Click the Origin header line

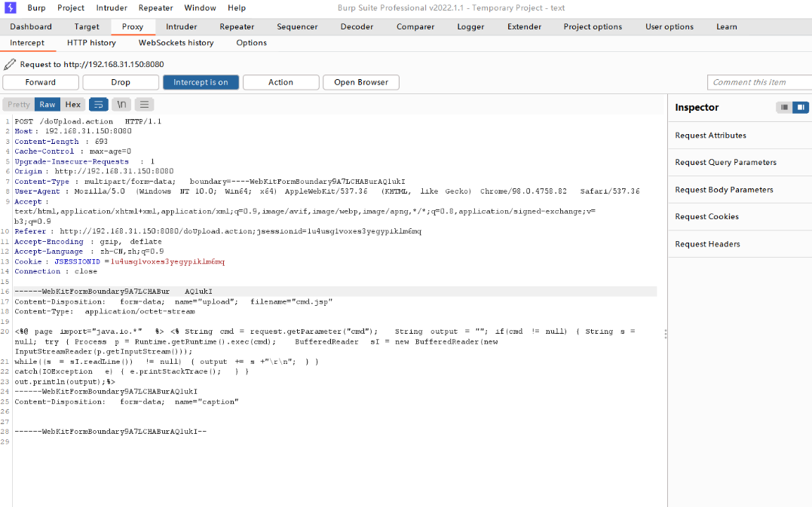pyautogui.click(x=94, y=172)
